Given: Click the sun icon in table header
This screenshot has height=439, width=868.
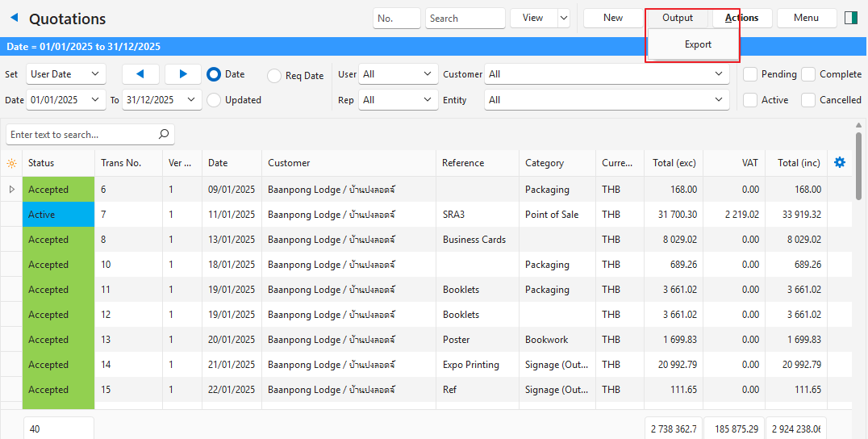Looking at the screenshot, I should pos(11,163).
